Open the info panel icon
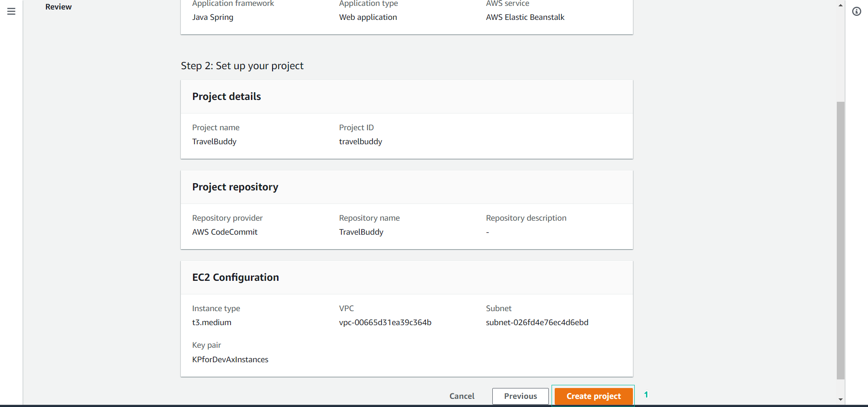Screen dimensions: 868x407 [x=857, y=11]
